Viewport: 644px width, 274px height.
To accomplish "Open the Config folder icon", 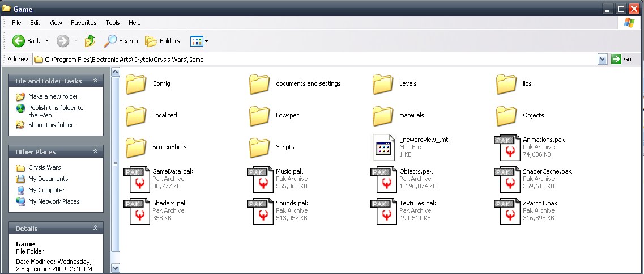I will (136, 84).
